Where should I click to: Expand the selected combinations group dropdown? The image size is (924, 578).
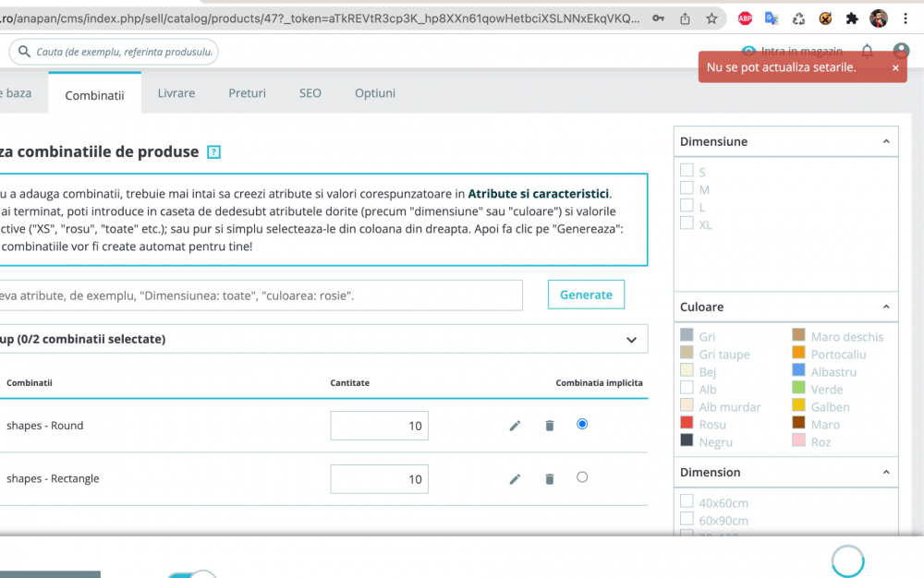point(632,339)
